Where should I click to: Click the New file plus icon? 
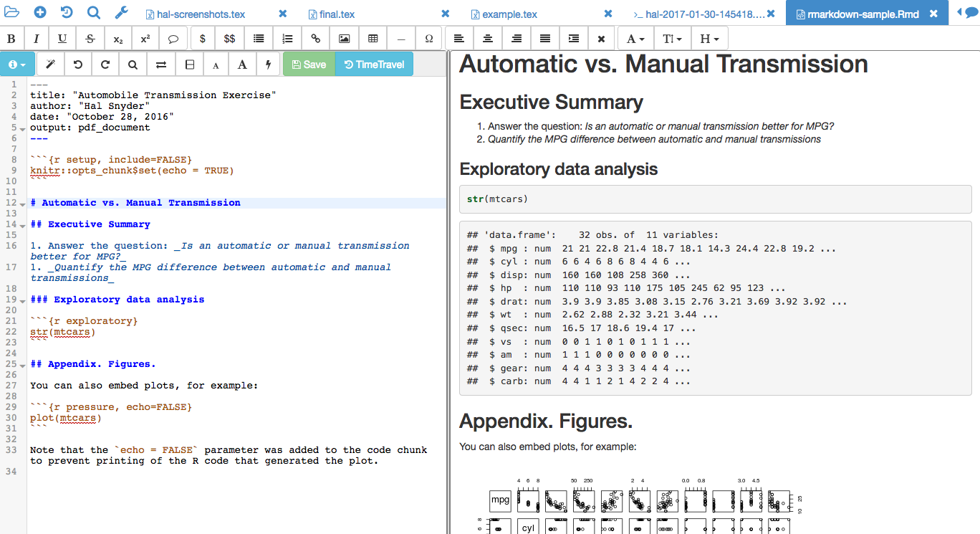coord(40,13)
